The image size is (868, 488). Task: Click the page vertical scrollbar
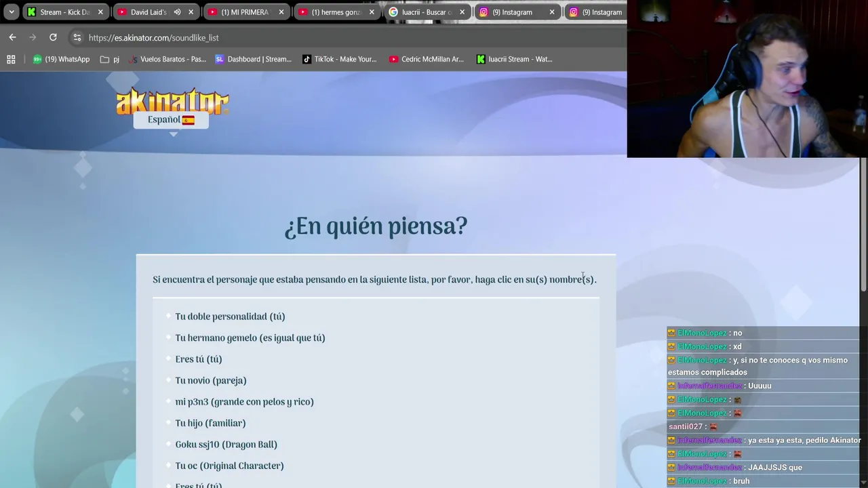click(x=863, y=226)
